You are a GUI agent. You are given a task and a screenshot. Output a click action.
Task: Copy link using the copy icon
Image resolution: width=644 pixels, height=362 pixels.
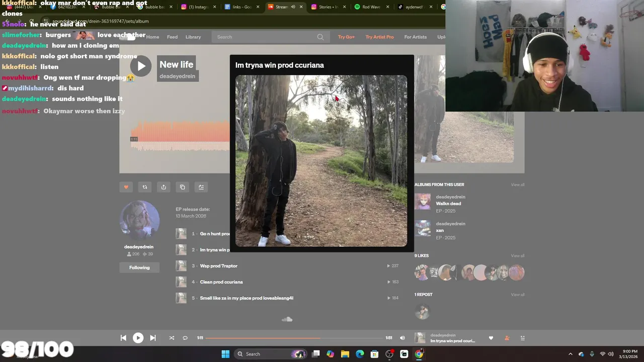183,187
